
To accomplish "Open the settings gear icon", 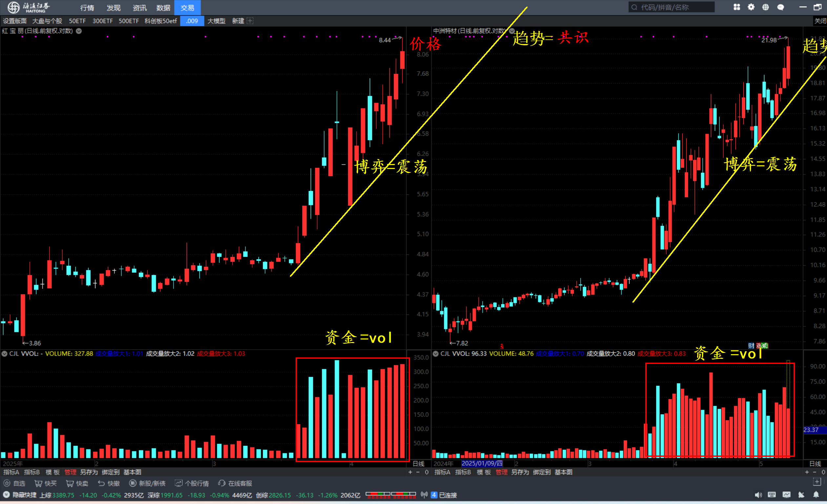I will pos(751,7).
